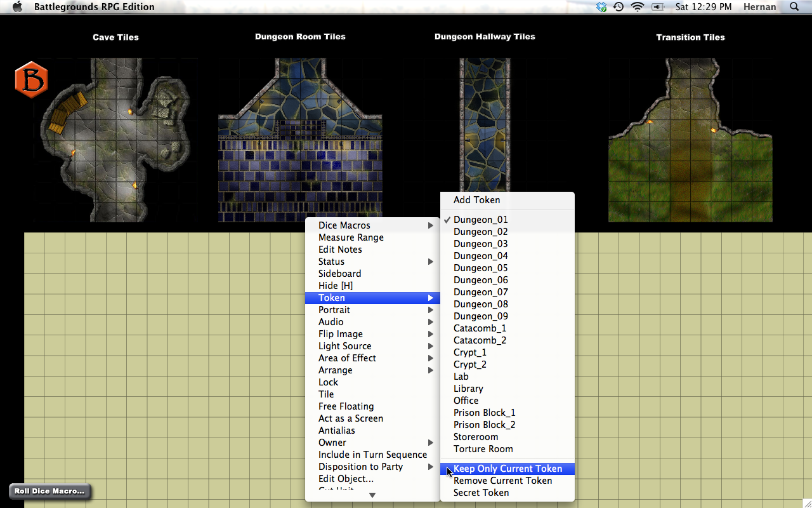Toggle the Antialias option

372,431
